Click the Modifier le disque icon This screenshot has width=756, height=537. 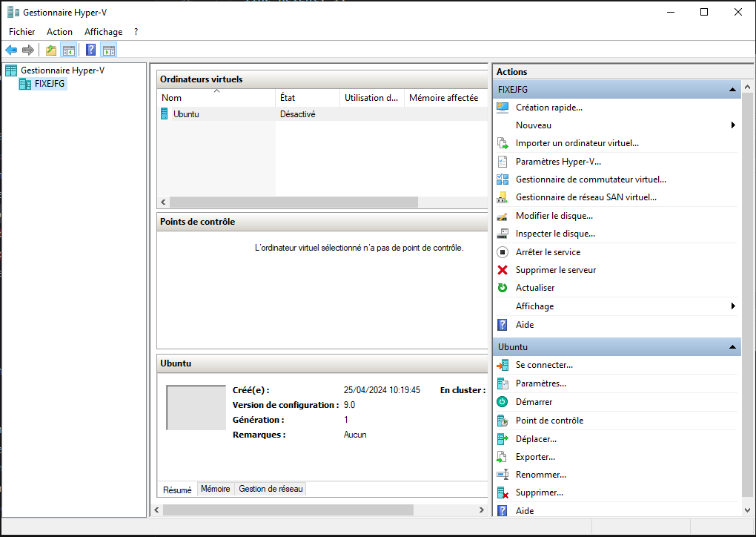click(x=503, y=216)
